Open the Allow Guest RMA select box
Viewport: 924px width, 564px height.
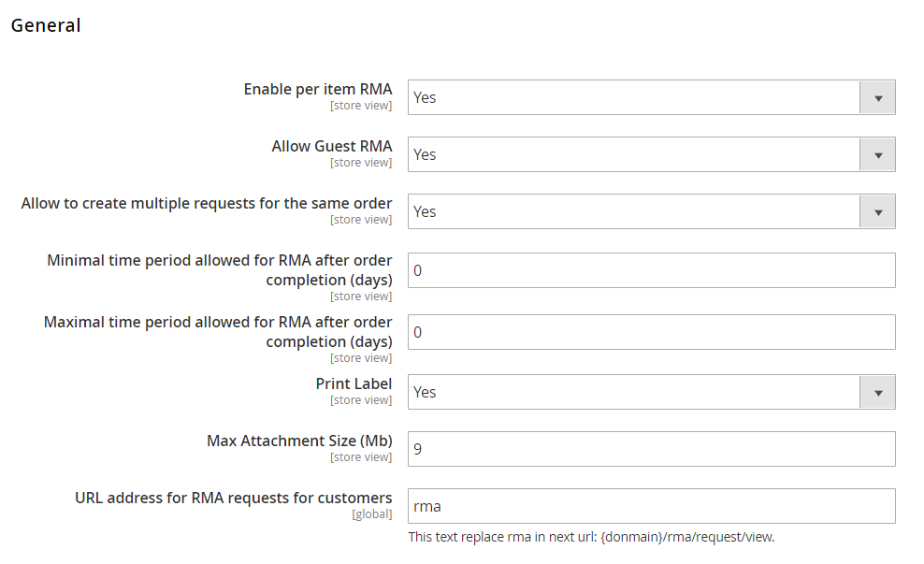pyautogui.click(x=633, y=154)
